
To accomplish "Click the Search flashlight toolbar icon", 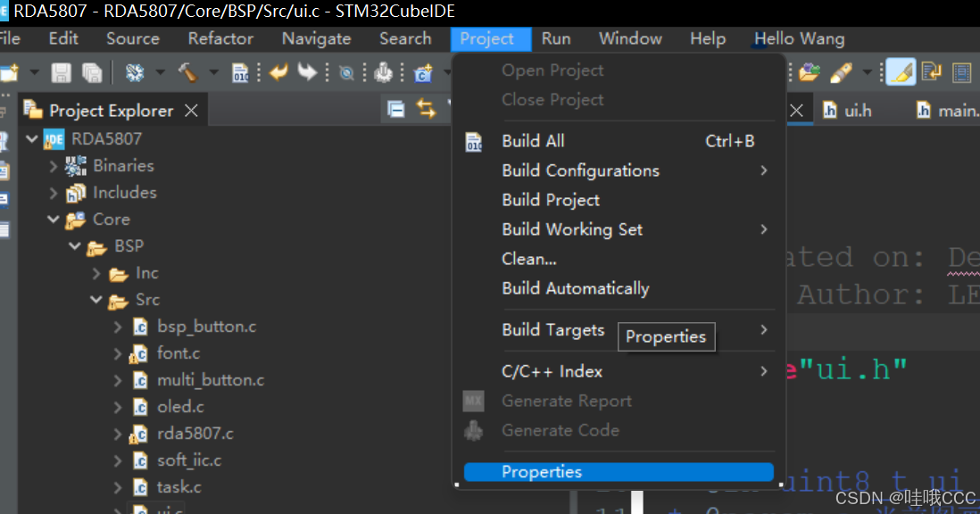I will click(x=841, y=73).
